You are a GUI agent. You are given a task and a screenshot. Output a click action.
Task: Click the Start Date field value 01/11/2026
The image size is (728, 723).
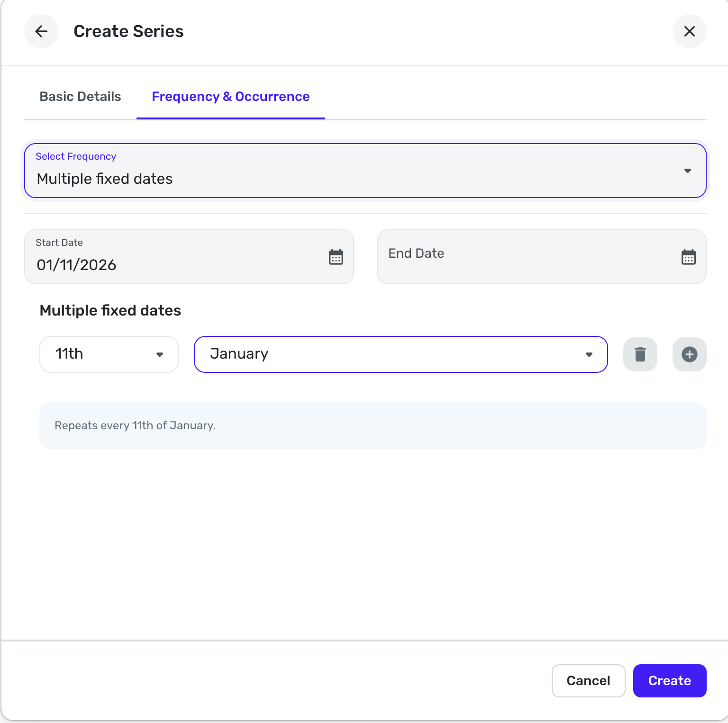point(77,265)
